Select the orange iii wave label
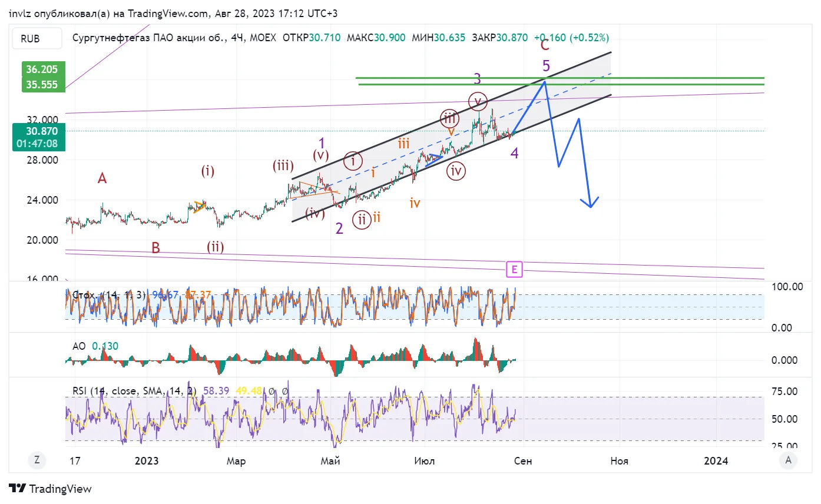This screenshot has height=504, width=821. click(x=403, y=143)
